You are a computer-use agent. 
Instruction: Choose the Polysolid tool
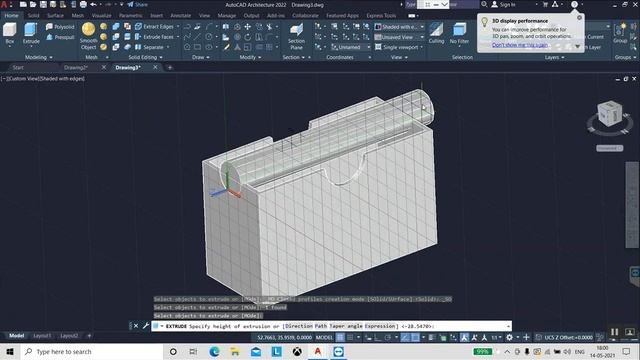coord(60,27)
